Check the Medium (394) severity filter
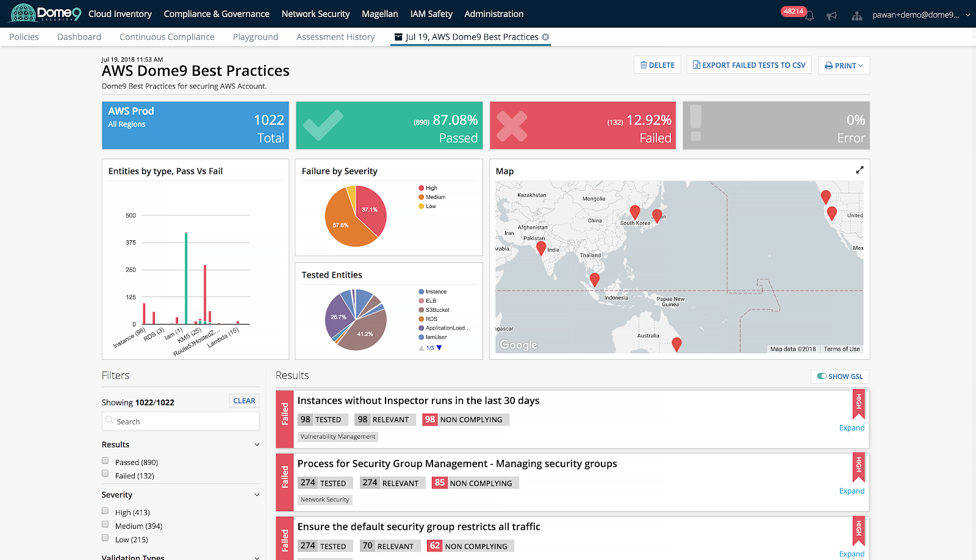The image size is (976, 560). click(x=105, y=525)
